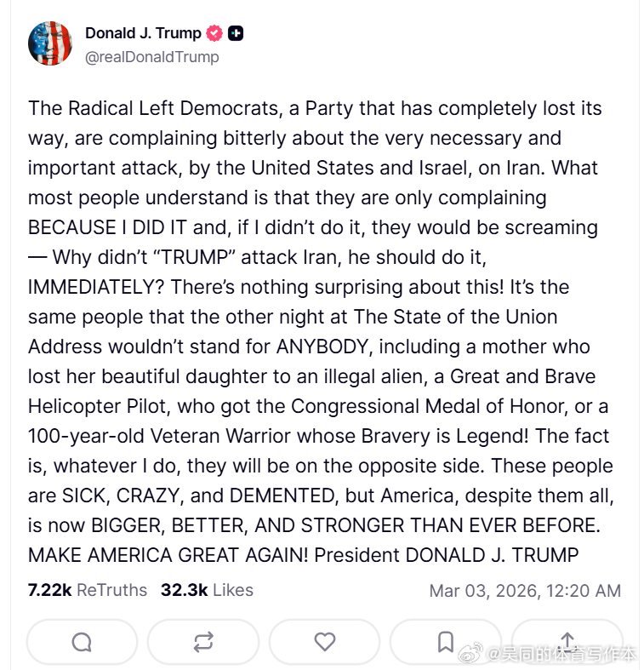
Task: Click the reply speech bubble icon
Action: click(82, 642)
